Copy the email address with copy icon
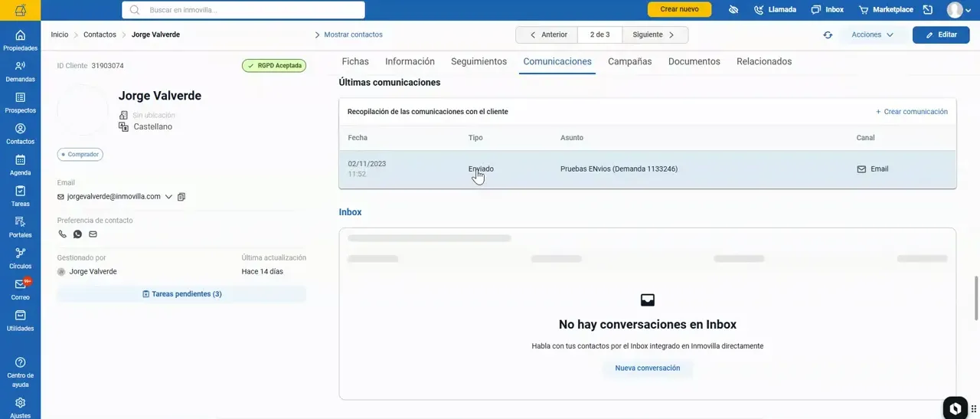This screenshot has width=980, height=419. pos(181,197)
